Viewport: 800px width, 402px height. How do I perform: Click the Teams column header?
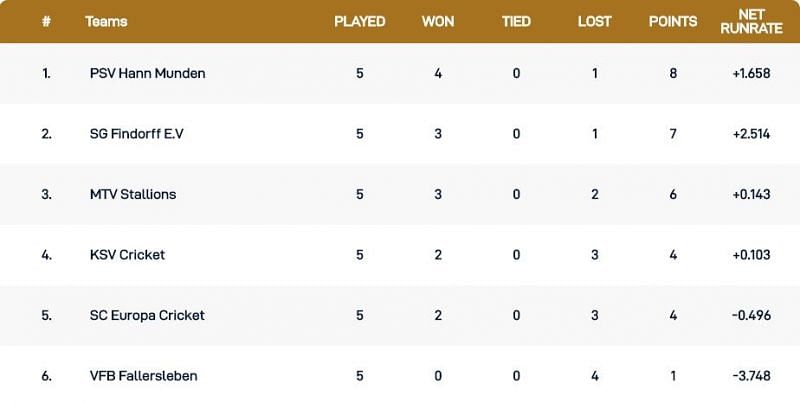106,21
